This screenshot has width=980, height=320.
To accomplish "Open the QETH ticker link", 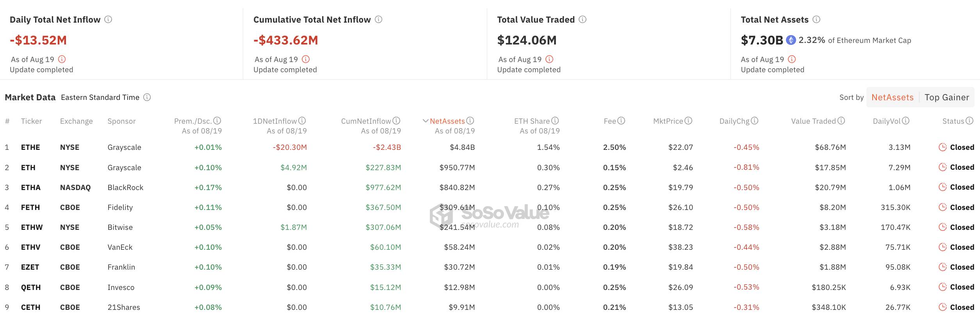I will tap(31, 288).
